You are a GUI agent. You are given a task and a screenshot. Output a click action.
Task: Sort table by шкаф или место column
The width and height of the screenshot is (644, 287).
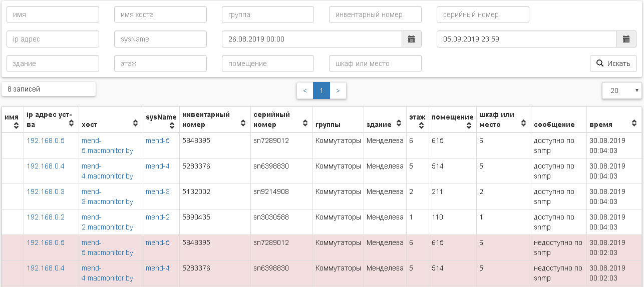523,123
